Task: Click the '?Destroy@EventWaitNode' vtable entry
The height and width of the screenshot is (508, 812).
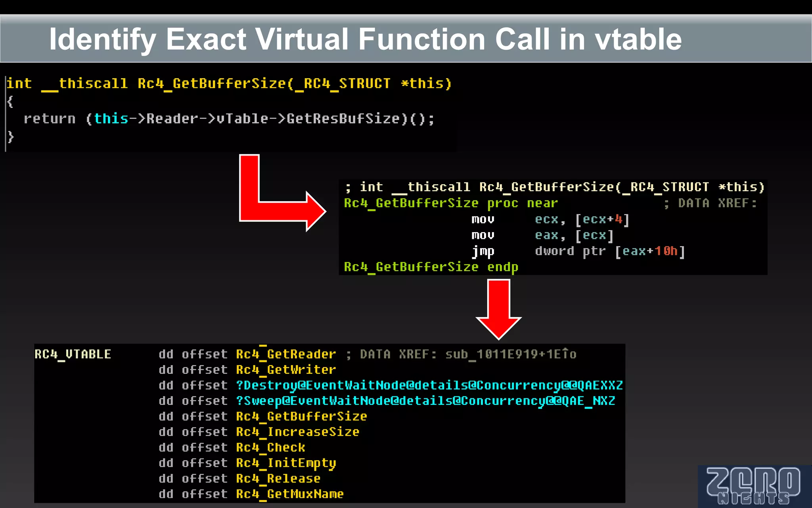Action: pos(429,385)
